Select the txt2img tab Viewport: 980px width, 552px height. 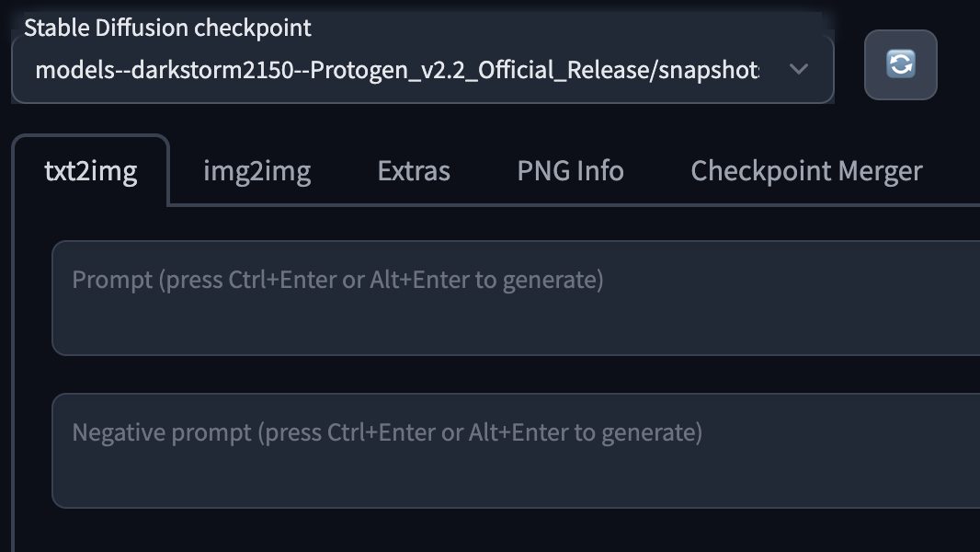(91, 171)
